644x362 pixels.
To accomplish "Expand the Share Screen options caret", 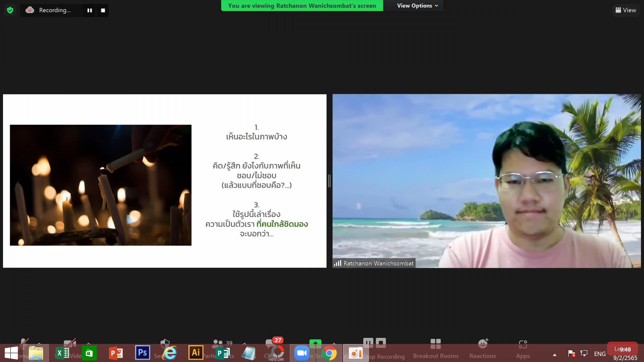I will [x=334, y=344].
